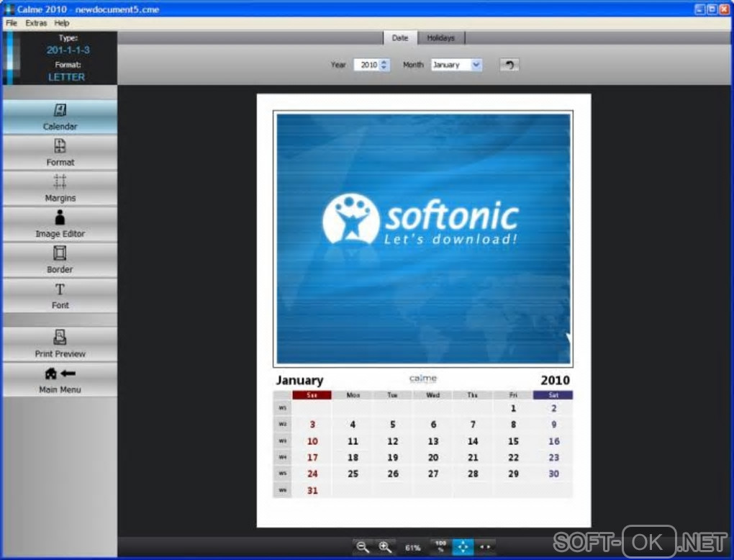Image resolution: width=734 pixels, height=560 pixels.
Task: Click the reset date arrow button
Action: pyautogui.click(x=509, y=65)
